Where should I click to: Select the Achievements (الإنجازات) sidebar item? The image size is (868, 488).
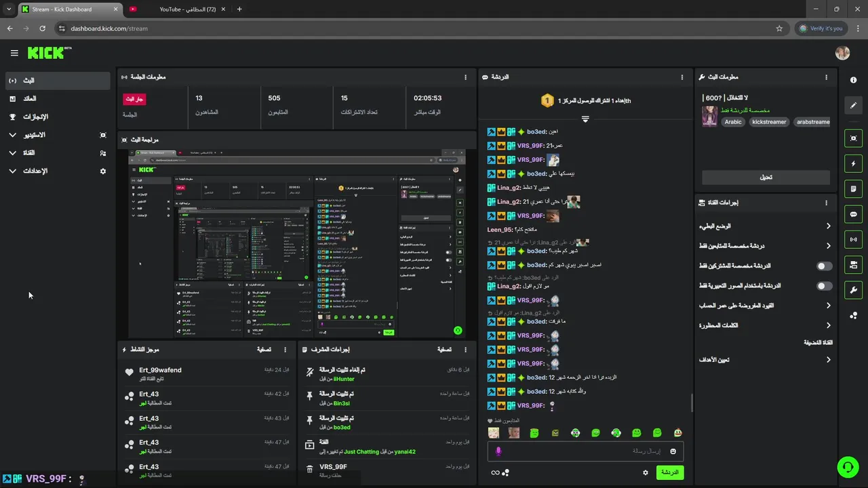pyautogui.click(x=58, y=117)
